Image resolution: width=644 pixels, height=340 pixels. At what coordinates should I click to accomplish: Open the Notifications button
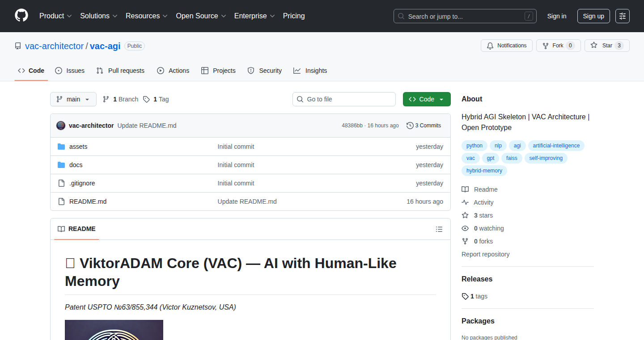[507, 46]
